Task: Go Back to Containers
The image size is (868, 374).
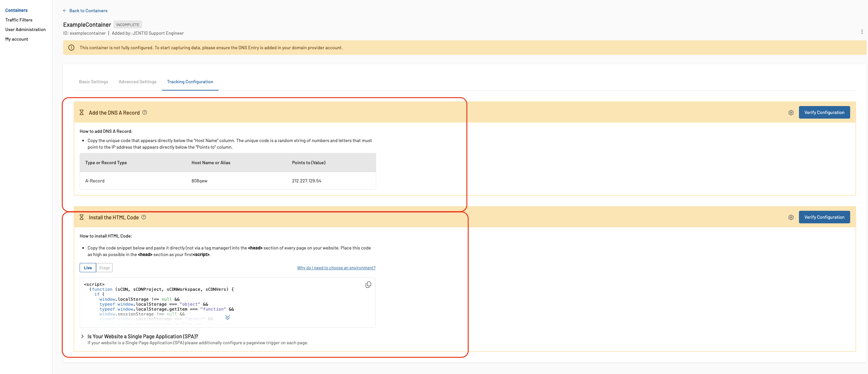Action: pos(88,11)
